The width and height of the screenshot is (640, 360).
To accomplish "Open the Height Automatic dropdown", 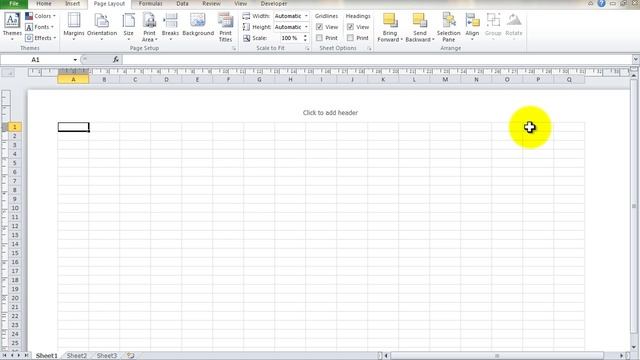I will pos(291,27).
